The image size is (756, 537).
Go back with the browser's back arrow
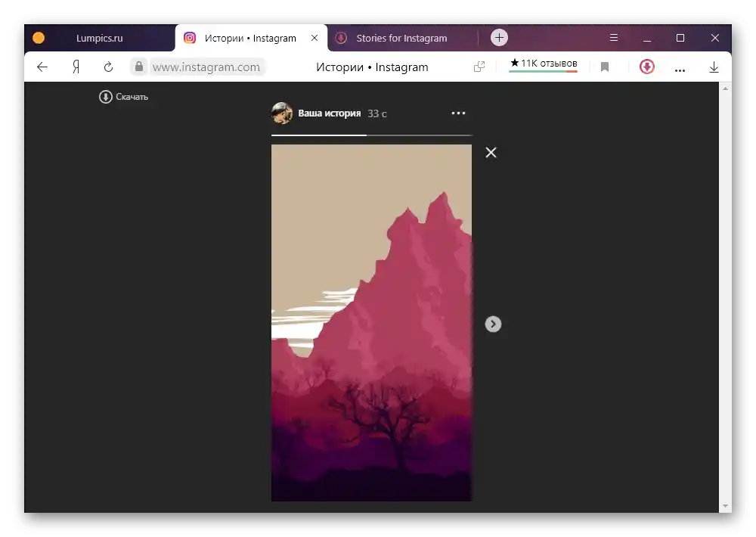coord(42,67)
